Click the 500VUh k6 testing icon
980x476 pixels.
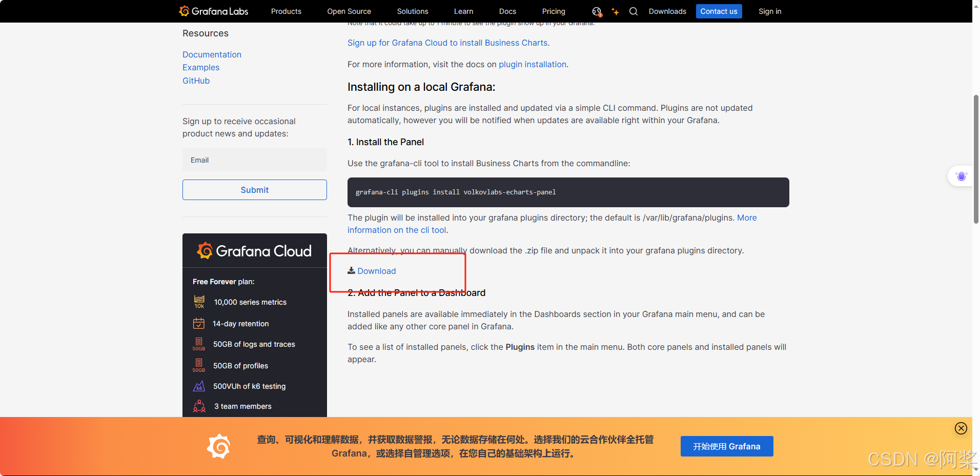coord(199,386)
